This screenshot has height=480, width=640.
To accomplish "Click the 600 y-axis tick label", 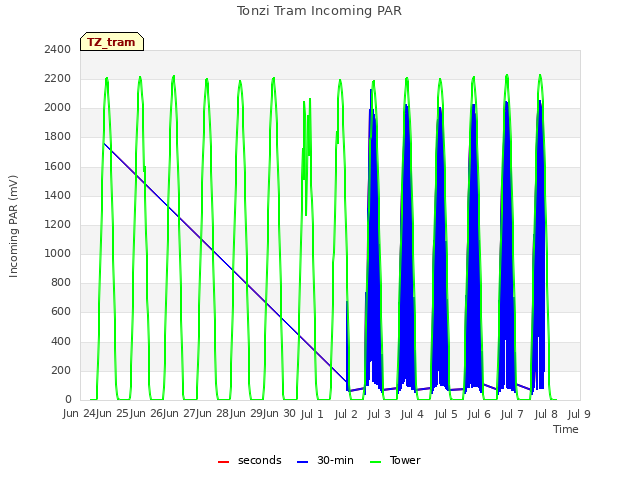I will pos(61,312).
